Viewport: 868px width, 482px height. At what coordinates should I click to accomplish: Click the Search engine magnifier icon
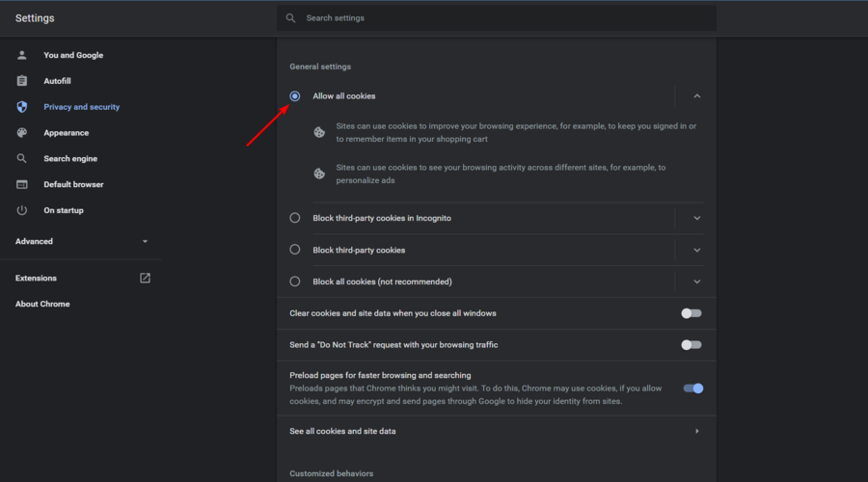(21, 158)
